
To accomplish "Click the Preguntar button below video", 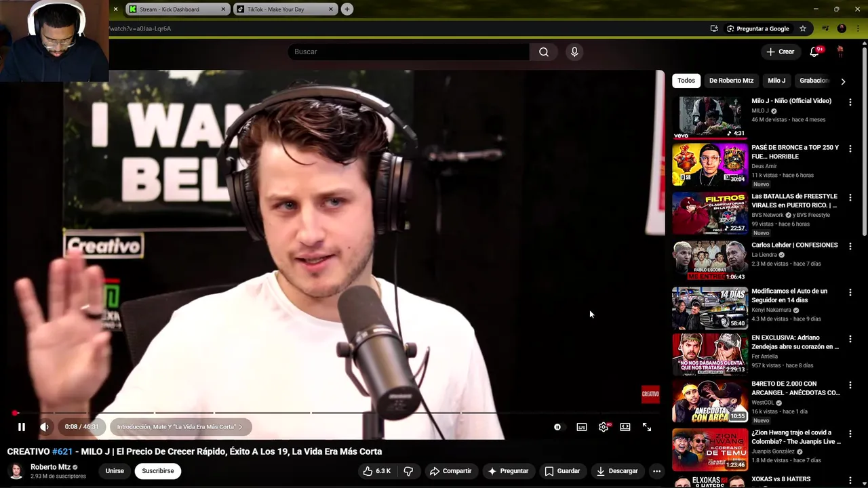I will [507, 471].
